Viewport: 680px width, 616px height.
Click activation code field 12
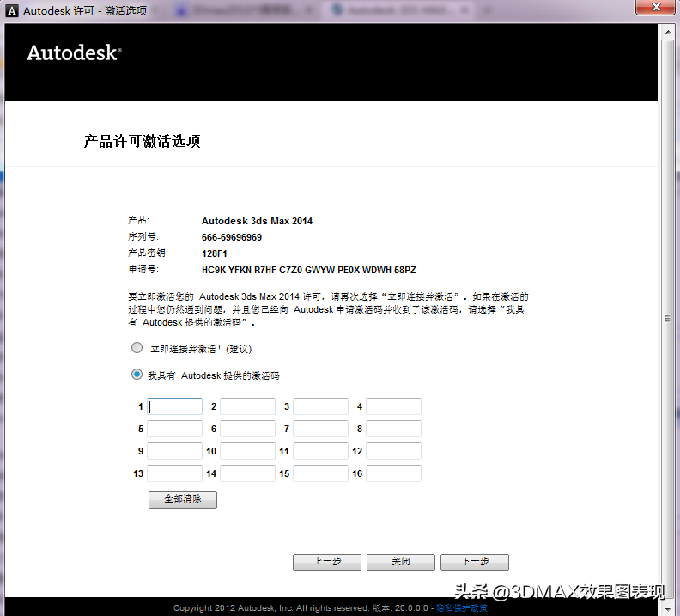393,451
